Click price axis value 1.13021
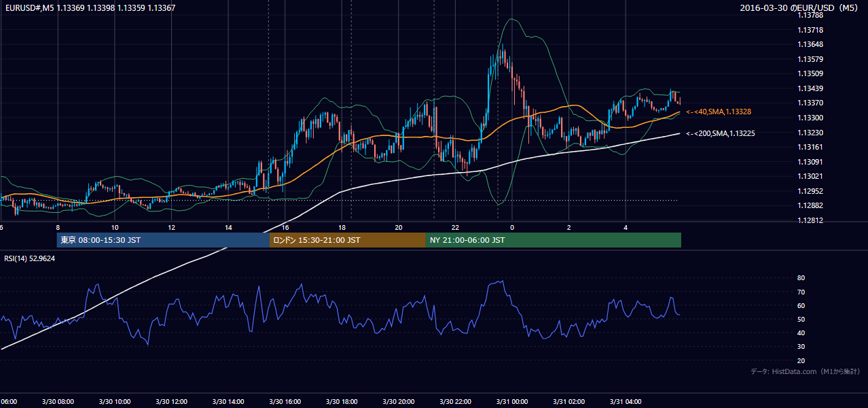The width and height of the screenshot is (868, 408). point(811,176)
